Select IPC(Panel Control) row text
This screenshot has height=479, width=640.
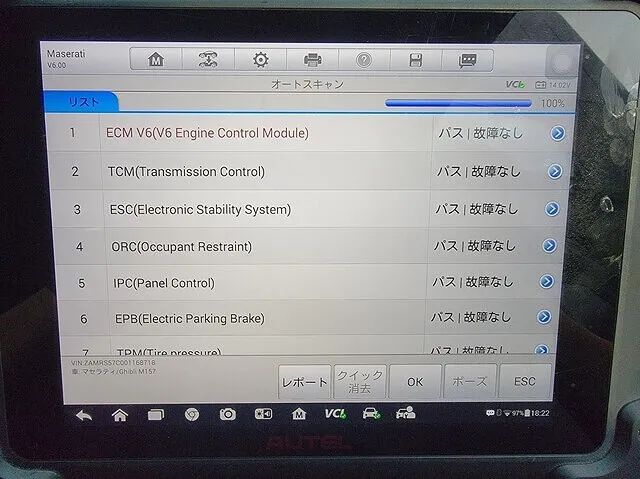(164, 283)
